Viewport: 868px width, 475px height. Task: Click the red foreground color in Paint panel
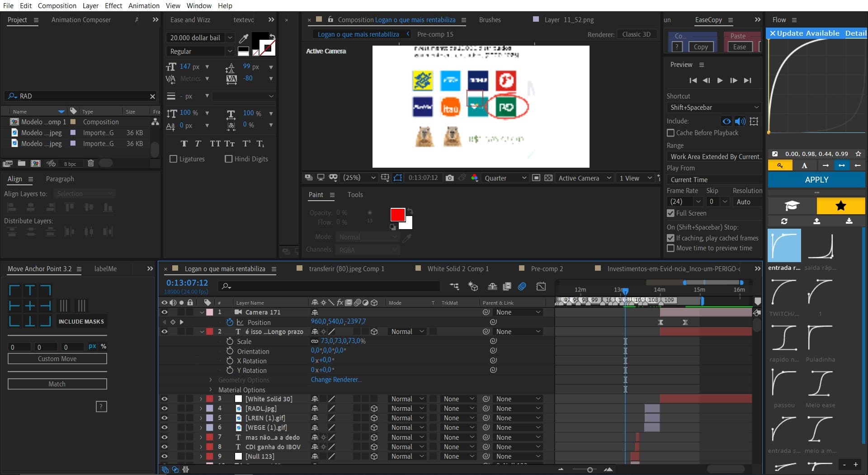[398, 215]
